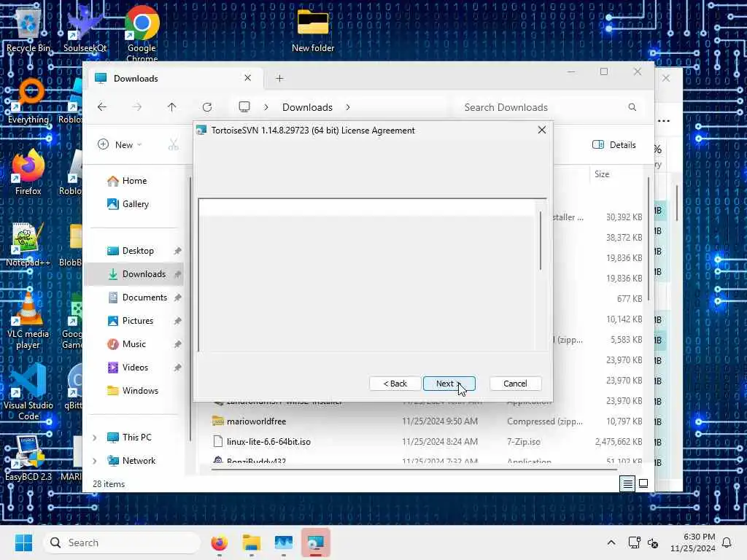
Task: Show hidden system tray icons
Action: 611,542
